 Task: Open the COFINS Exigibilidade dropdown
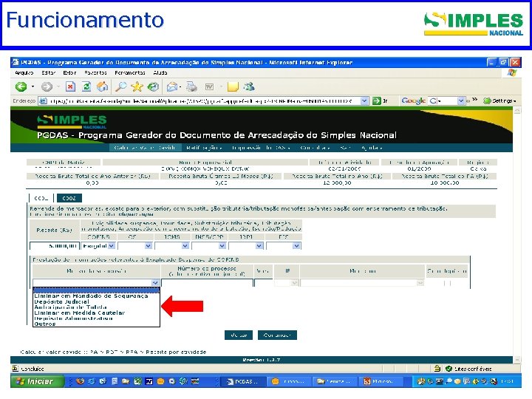(112, 245)
